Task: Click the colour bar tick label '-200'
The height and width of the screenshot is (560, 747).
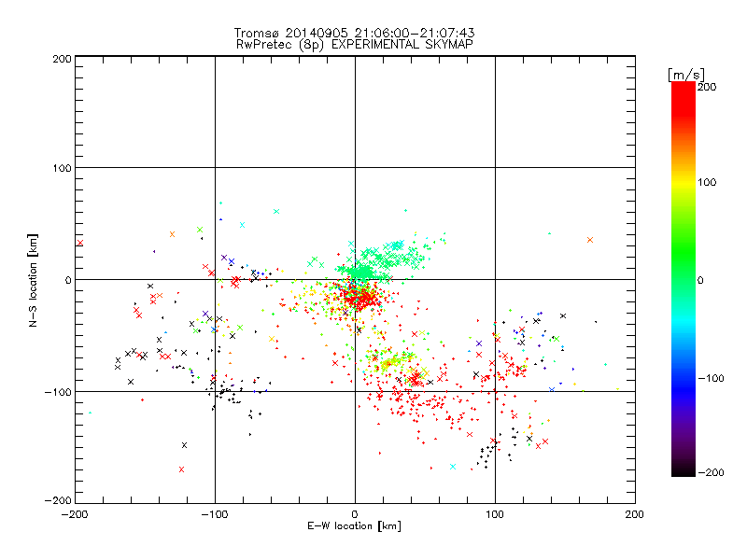Action: [711, 472]
